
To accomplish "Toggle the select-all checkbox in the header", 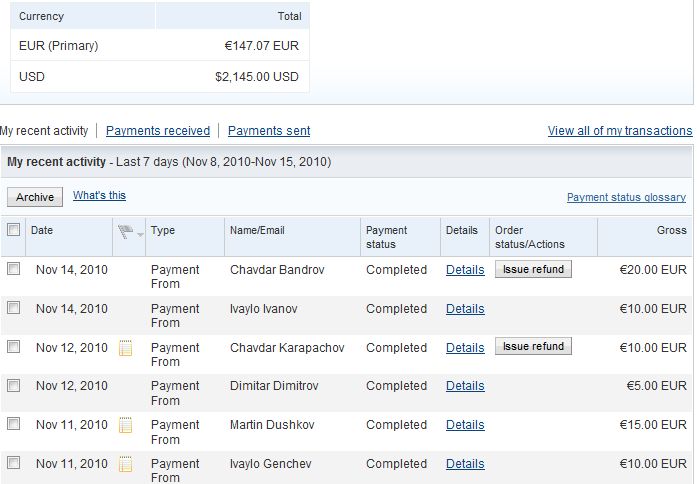I will tap(14, 230).
